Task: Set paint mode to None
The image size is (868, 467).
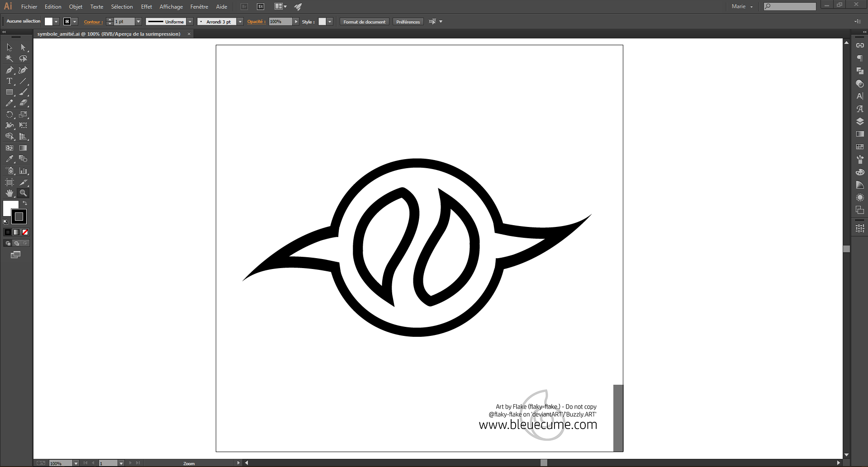Action: (25, 232)
